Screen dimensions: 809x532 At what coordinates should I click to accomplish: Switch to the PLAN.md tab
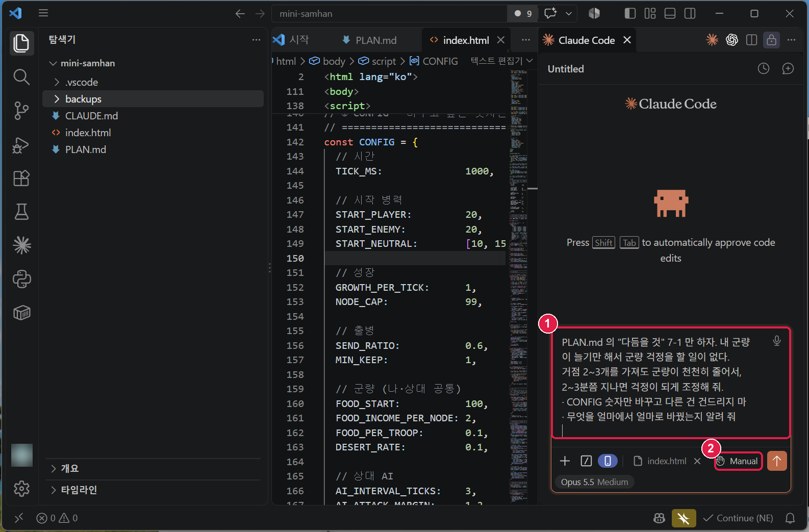pyautogui.click(x=369, y=40)
